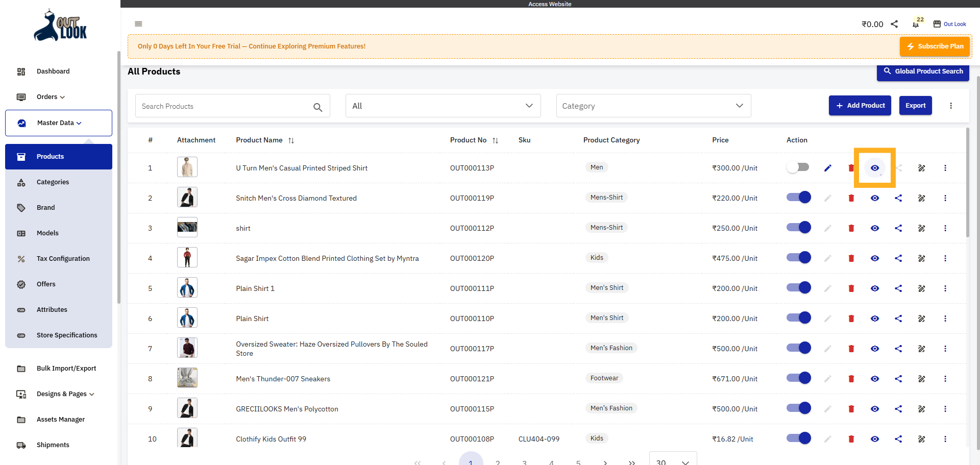This screenshot has width=980, height=465.
Task: View details of GRECIILOOKS Men's Polycotton
Action: (875, 408)
